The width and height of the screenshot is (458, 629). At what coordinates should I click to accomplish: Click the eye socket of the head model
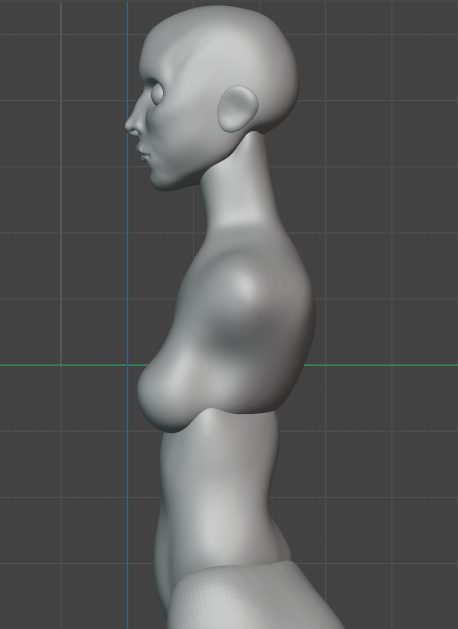[x=158, y=93]
